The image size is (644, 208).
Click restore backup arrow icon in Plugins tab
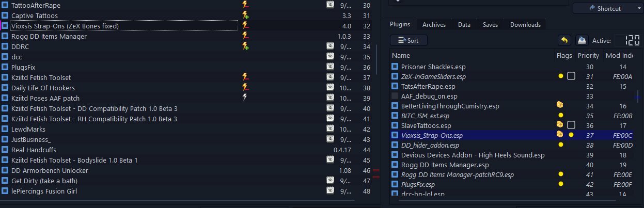click(x=564, y=40)
